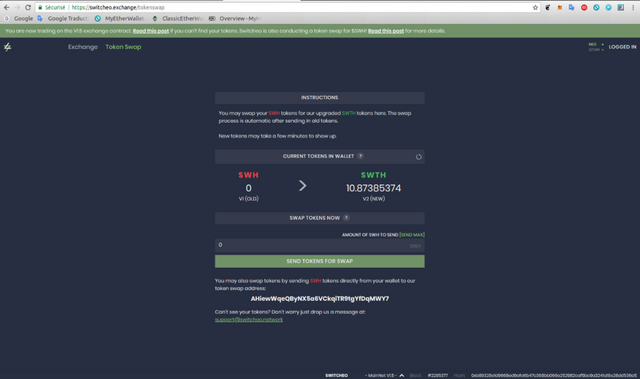
Task: Open the ClassicEtherWallet bookmark
Action: click(x=177, y=18)
